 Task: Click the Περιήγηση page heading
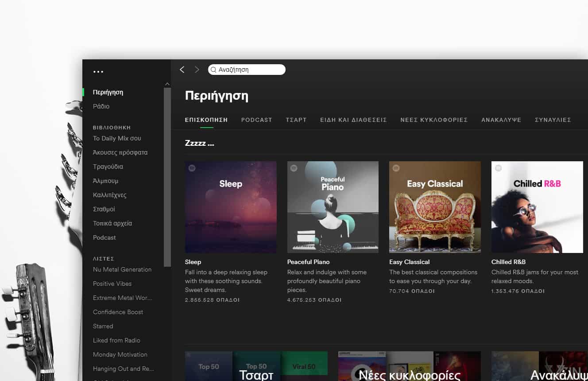217,96
